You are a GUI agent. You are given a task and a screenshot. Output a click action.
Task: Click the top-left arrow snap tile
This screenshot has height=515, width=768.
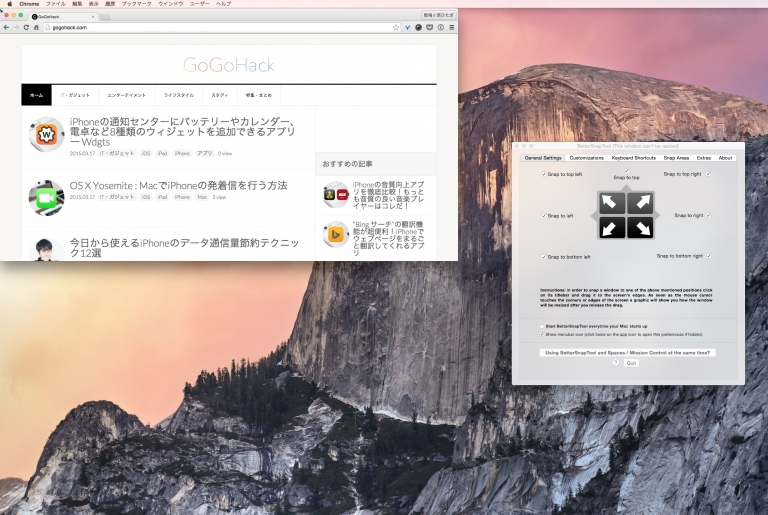pos(611,203)
